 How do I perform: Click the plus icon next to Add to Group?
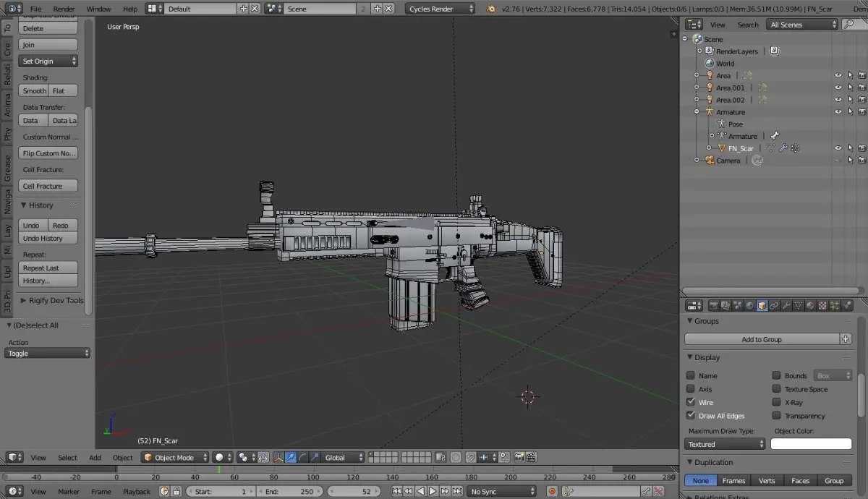(846, 339)
